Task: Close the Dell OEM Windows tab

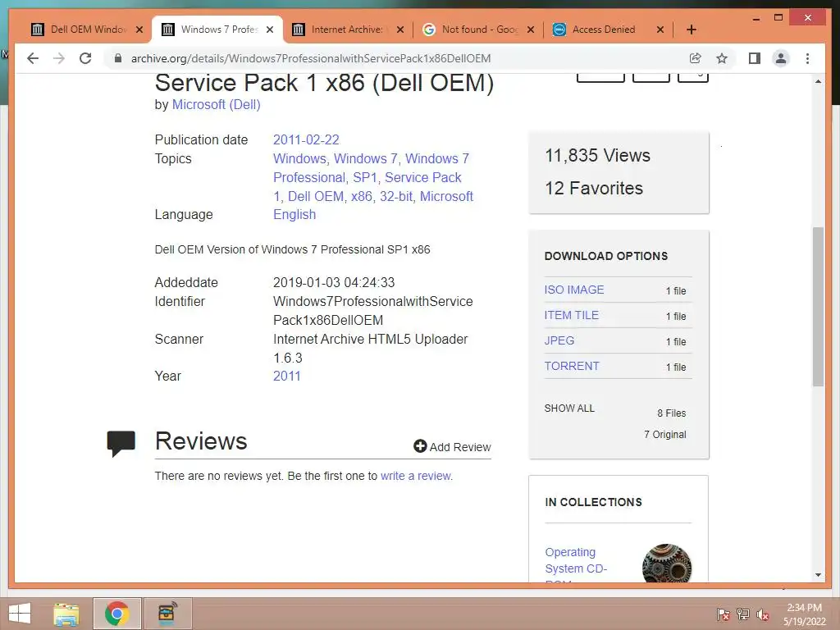Action: tap(139, 30)
